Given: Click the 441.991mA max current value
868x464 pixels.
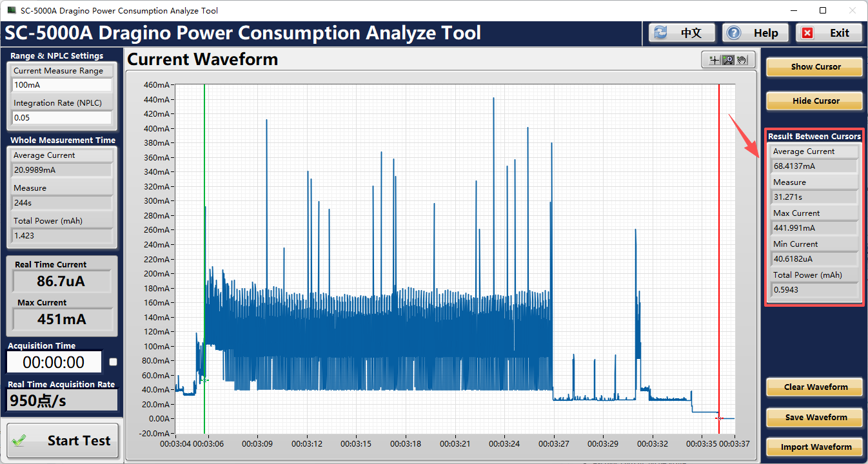Looking at the screenshot, I should [814, 228].
